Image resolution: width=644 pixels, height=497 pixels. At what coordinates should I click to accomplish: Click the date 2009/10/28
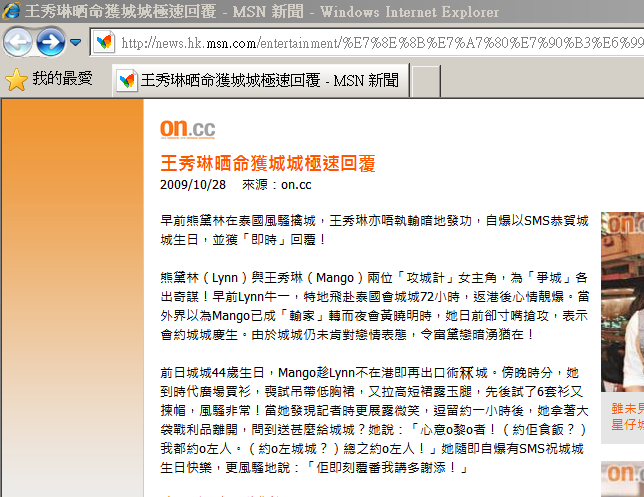click(x=193, y=185)
